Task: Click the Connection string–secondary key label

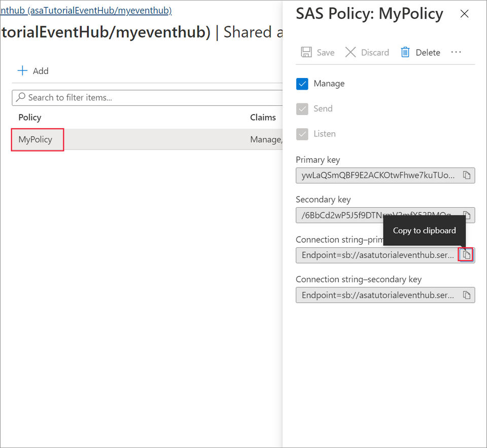Action: point(359,279)
